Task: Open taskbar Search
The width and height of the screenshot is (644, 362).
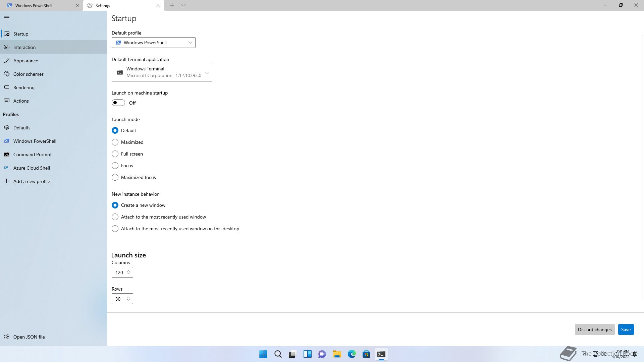Action: coord(278,354)
